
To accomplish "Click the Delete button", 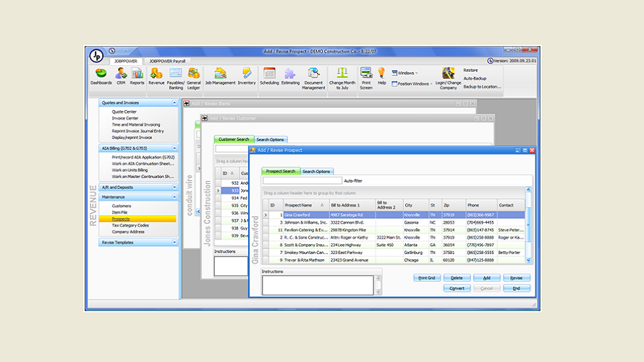I will (x=457, y=278).
